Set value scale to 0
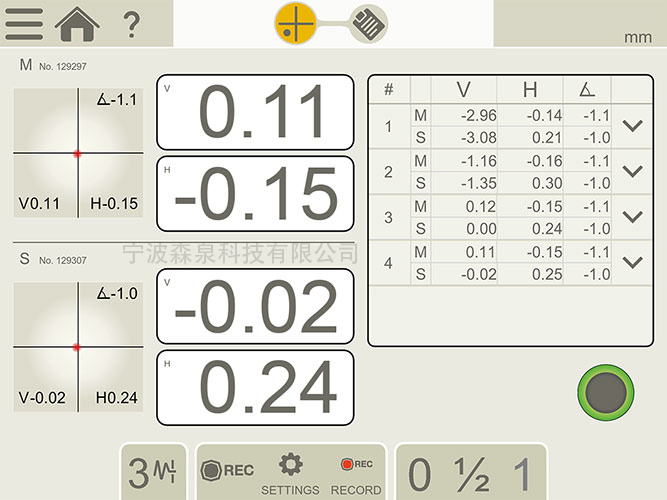The image size is (667, 500). 420,473
